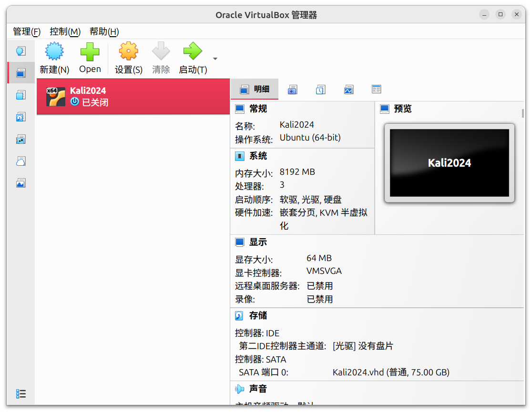Open the Network manager sidebar icon
This screenshot has height=413, width=532.
[20, 139]
